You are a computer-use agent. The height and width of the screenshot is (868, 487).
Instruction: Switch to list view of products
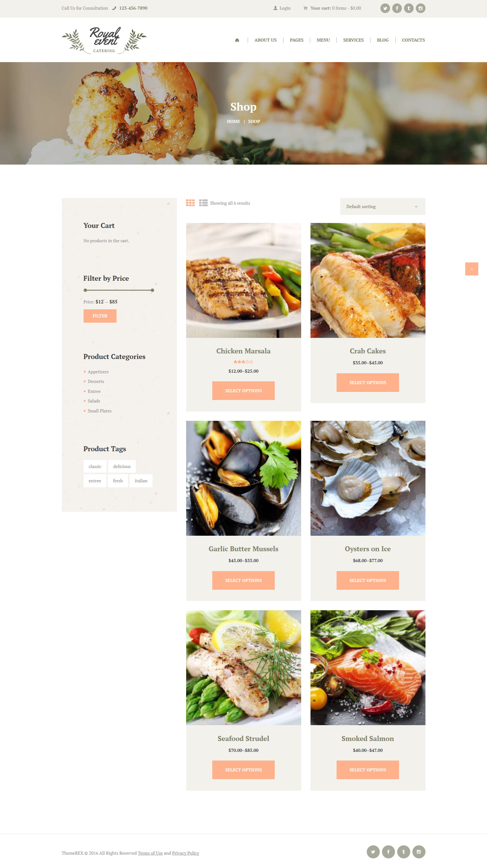pos(203,203)
